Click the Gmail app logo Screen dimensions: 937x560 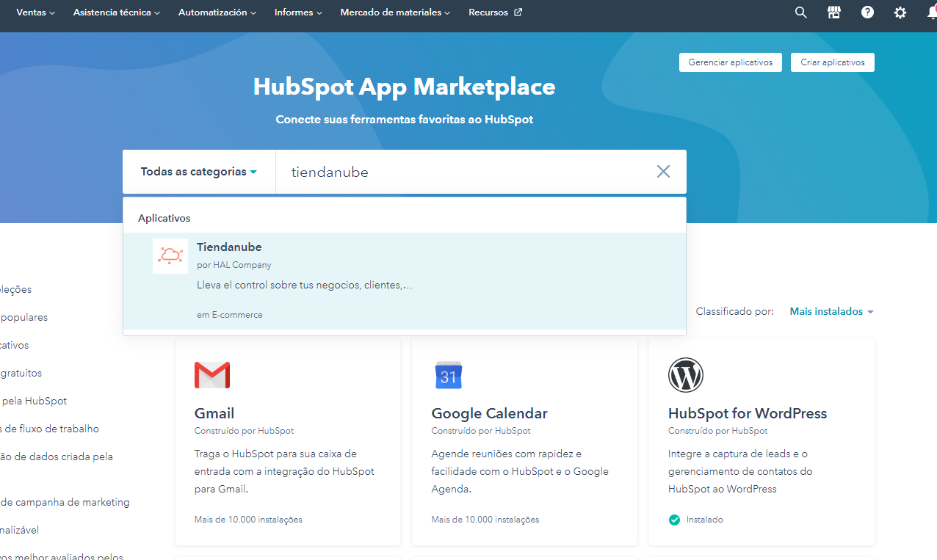coord(212,375)
